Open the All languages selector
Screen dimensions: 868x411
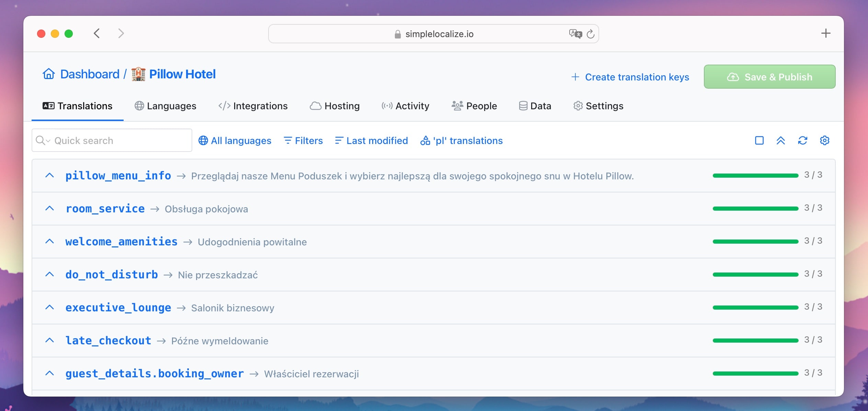(x=235, y=141)
